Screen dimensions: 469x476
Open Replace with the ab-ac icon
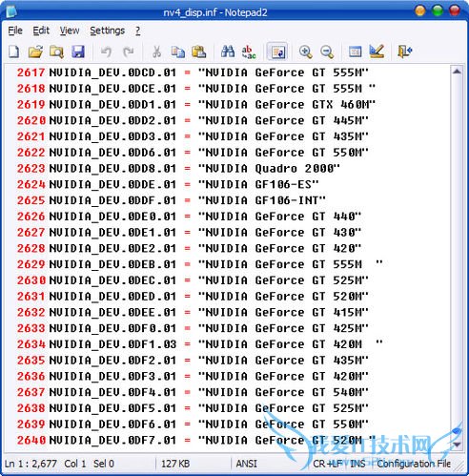(x=249, y=52)
